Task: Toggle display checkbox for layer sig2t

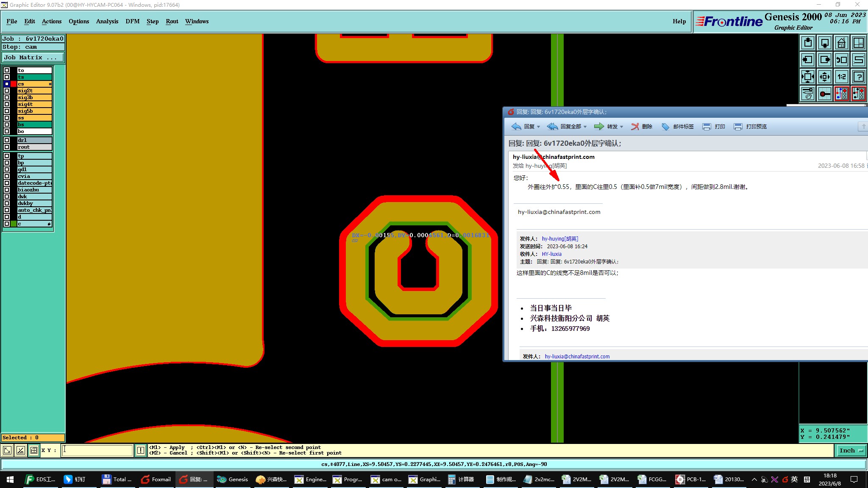Action: point(7,91)
